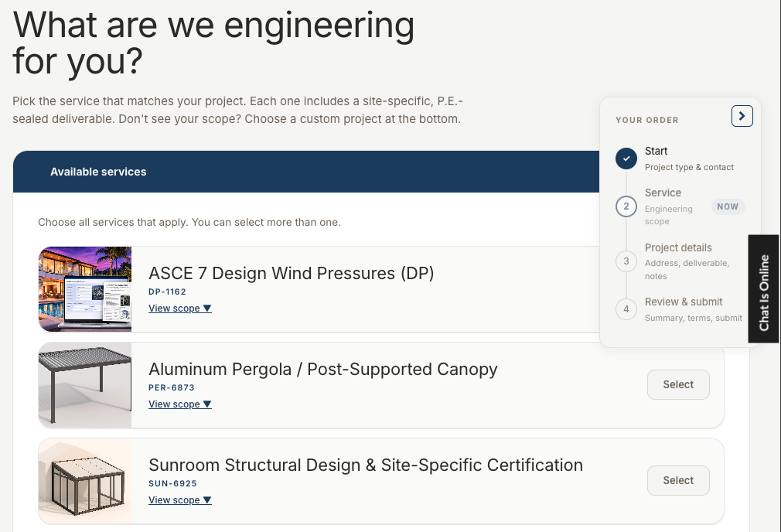Click the step 3 Project details circle

[x=626, y=261]
